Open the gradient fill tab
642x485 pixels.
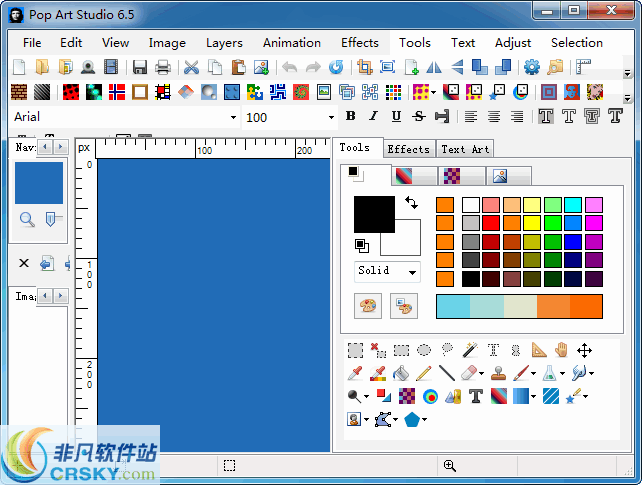point(414,176)
